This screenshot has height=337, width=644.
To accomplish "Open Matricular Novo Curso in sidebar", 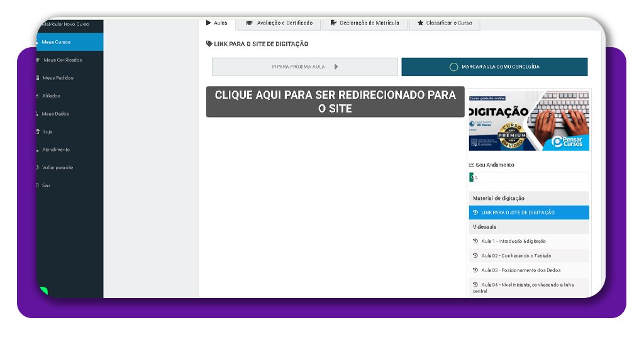I will coord(70,25).
